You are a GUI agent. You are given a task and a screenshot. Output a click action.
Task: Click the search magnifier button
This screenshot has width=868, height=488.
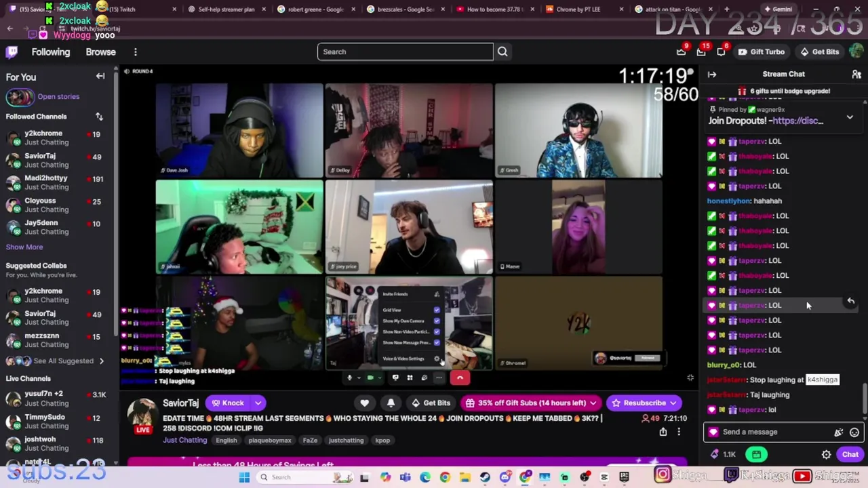point(502,52)
